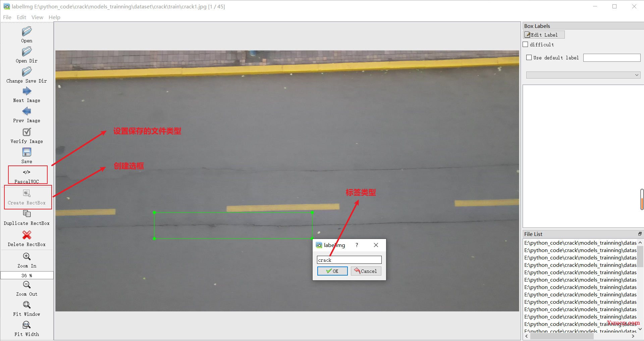Choose the Change Save Dir icon

tap(27, 71)
